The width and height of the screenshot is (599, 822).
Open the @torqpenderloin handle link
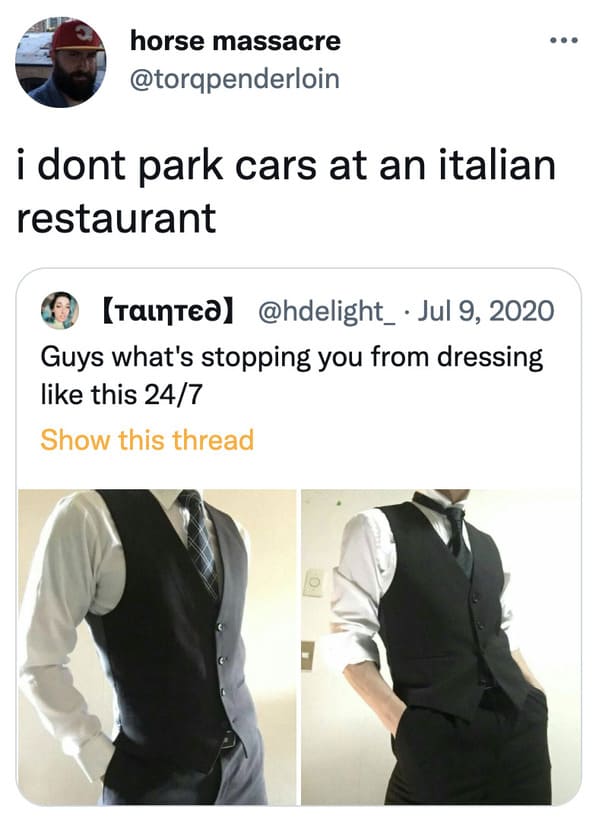pyautogui.click(x=234, y=79)
